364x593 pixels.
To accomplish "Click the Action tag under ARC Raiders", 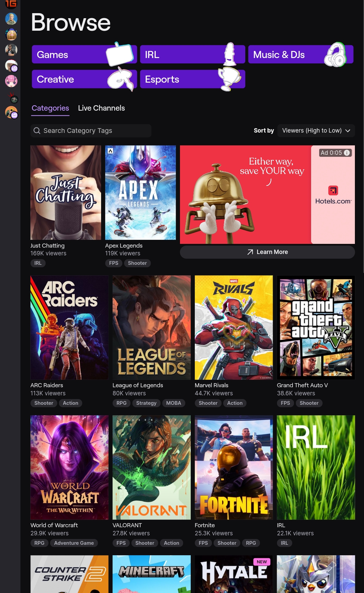I will click(x=70, y=403).
